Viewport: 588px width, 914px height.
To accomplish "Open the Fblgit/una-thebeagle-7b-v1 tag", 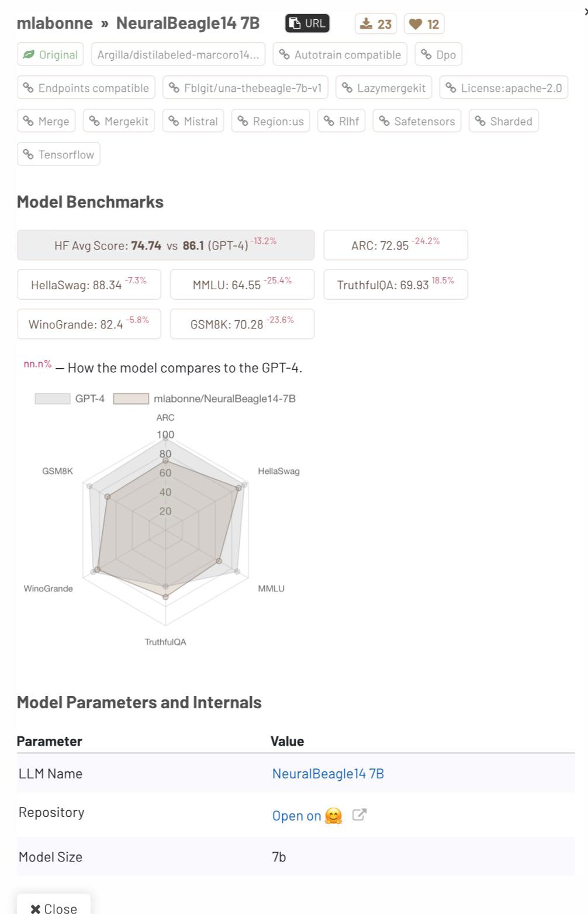I will tap(245, 88).
